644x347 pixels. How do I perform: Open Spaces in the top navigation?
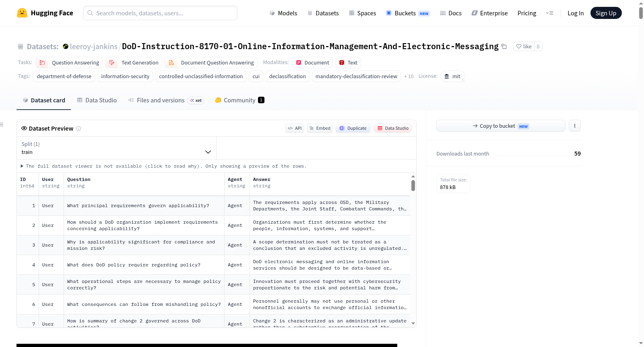363,13
